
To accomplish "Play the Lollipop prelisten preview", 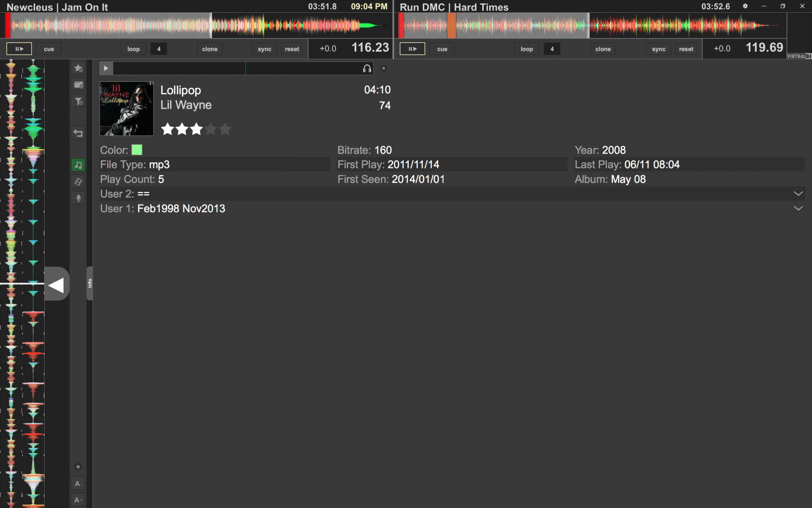I will (x=106, y=68).
